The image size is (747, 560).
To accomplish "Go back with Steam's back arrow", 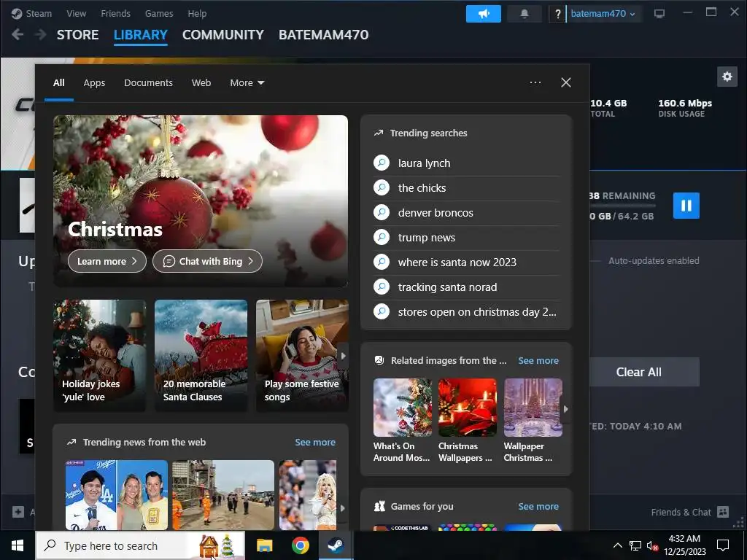I will point(18,34).
